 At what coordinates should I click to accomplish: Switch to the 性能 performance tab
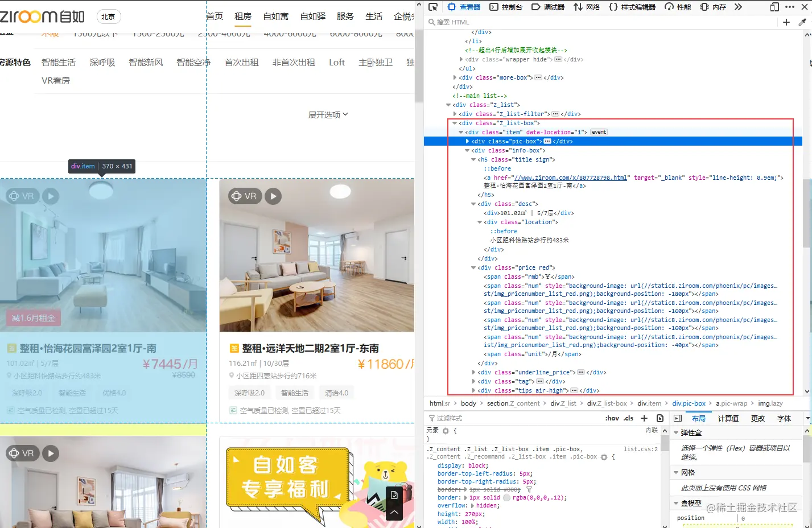678,7
